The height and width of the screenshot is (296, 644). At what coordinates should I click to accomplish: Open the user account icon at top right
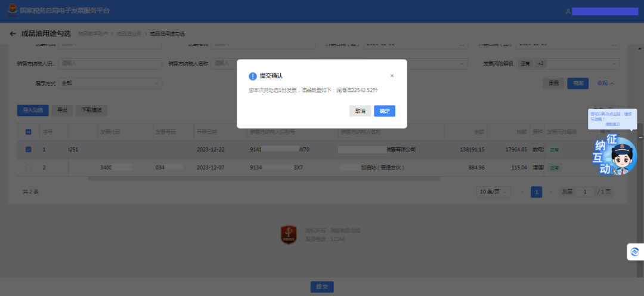tap(568, 11)
